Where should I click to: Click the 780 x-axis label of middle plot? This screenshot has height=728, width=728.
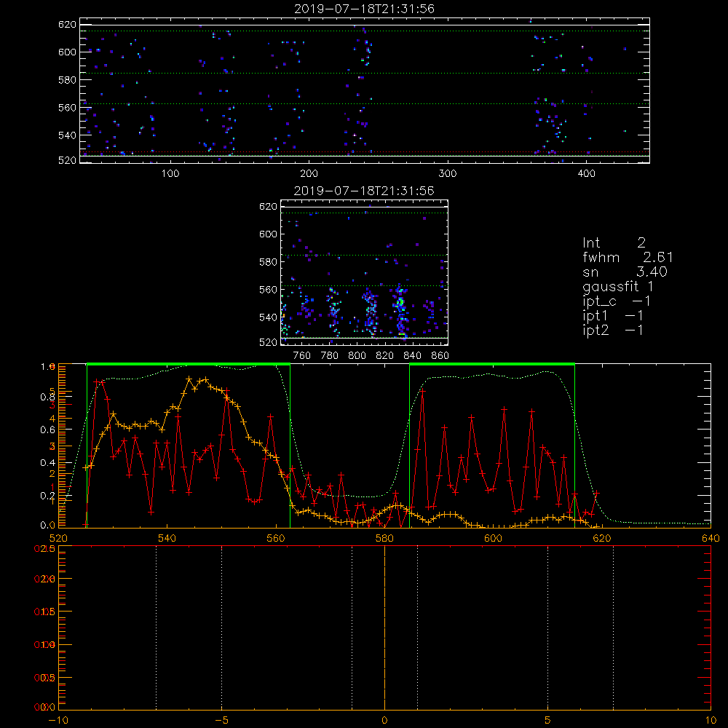click(330, 356)
